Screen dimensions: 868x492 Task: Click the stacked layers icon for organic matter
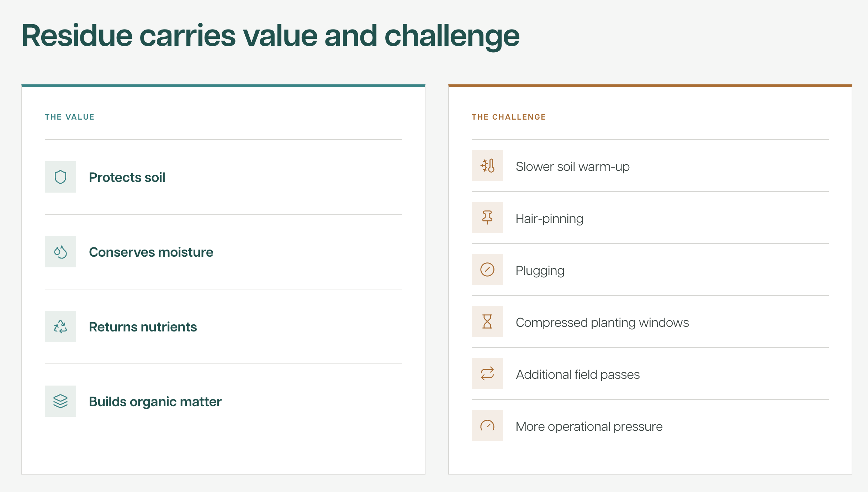click(x=60, y=401)
